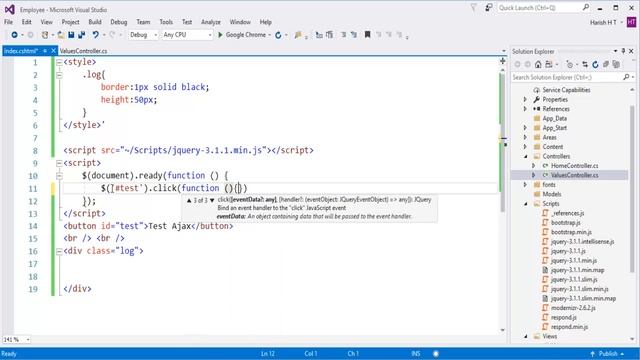Click Sync with Active Document icon
Viewport: 640px width, 360px height.
[x=585, y=64]
